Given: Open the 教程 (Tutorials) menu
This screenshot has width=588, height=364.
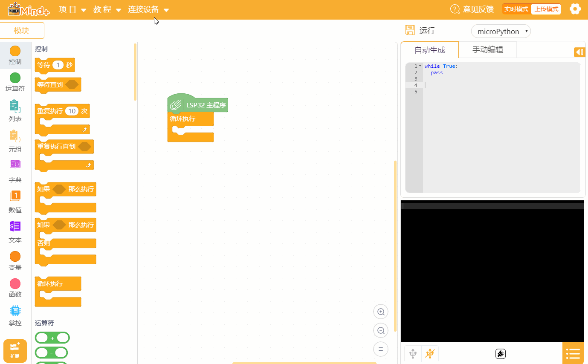Looking at the screenshot, I should 103,9.
